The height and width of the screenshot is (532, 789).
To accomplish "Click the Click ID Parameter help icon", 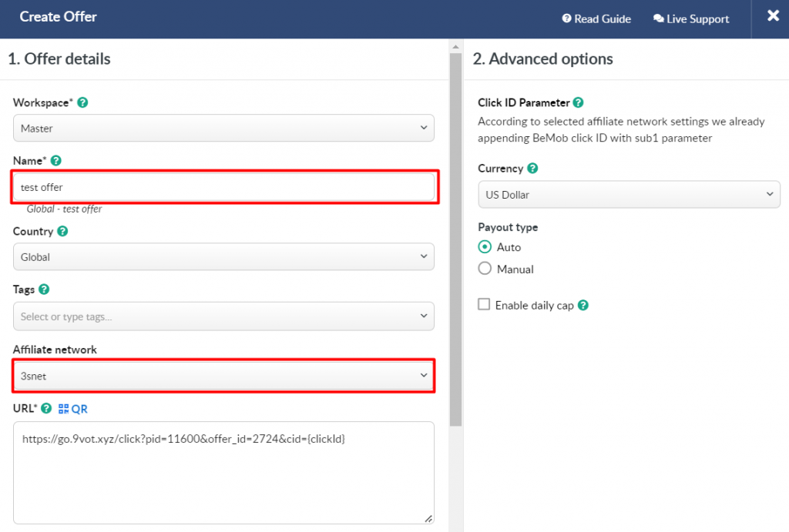I will (x=579, y=102).
